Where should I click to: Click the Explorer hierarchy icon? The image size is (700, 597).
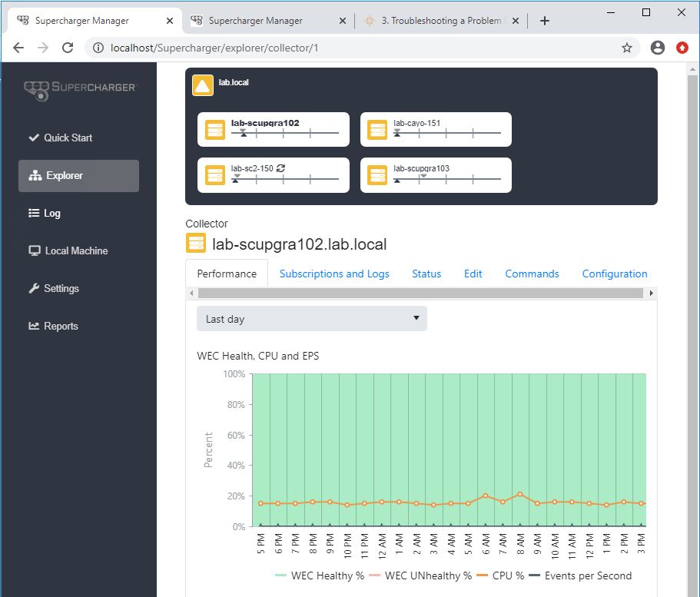[x=35, y=175]
